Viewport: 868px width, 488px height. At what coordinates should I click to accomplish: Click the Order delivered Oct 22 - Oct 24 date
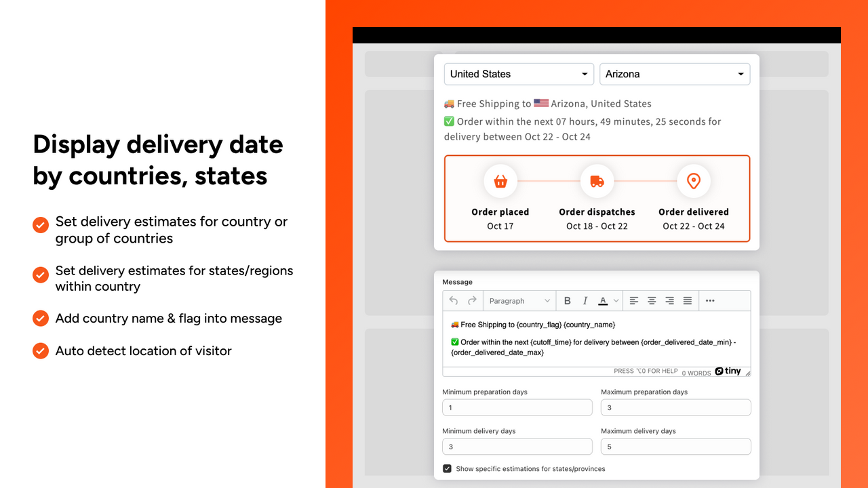(694, 226)
